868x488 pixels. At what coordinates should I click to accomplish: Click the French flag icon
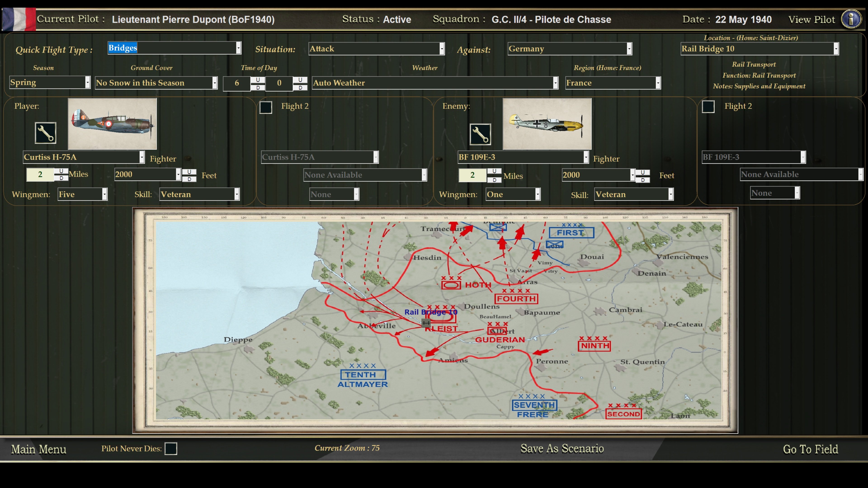click(19, 19)
